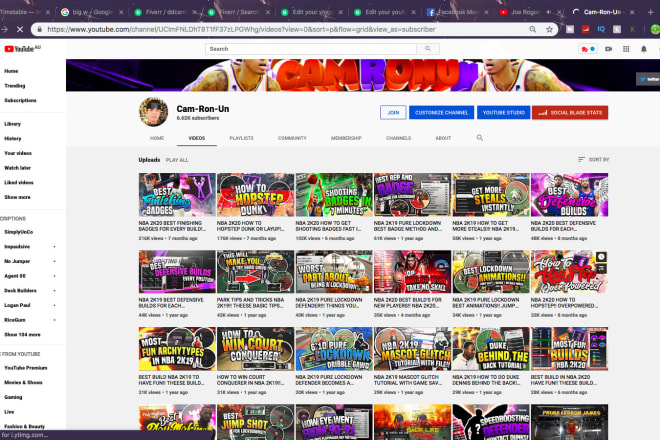This screenshot has width=660, height=440.
Task: Click the IQ browser extension icon
Action: pyautogui.click(x=601, y=29)
